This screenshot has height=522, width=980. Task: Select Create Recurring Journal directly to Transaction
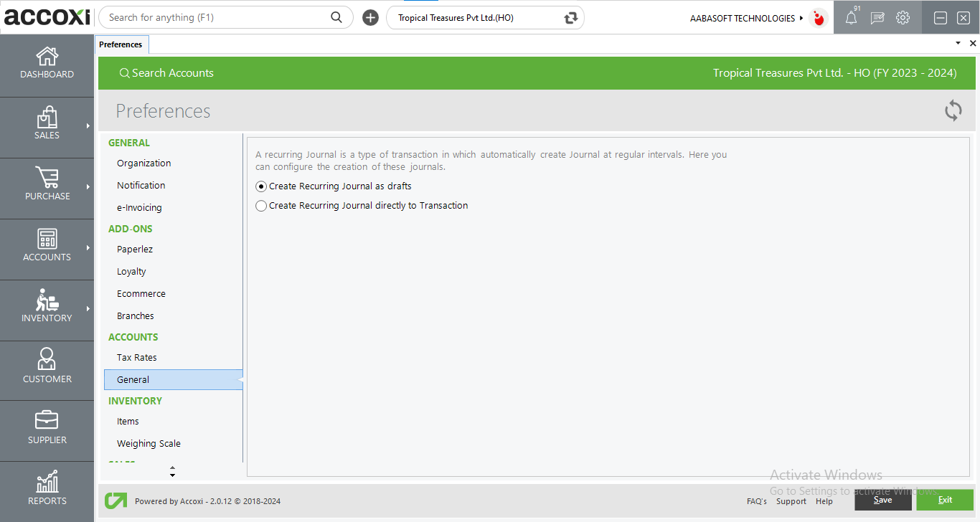point(261,206)
